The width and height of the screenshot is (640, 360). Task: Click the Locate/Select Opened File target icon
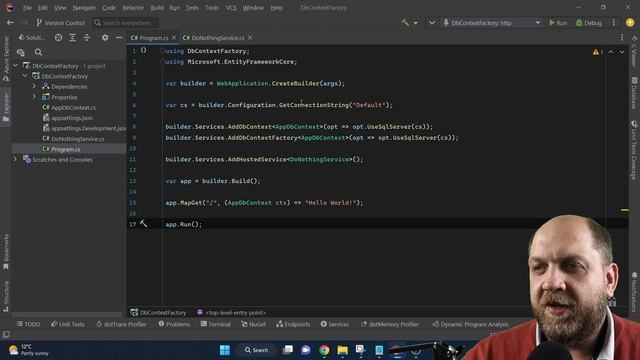tap(58, 38)
